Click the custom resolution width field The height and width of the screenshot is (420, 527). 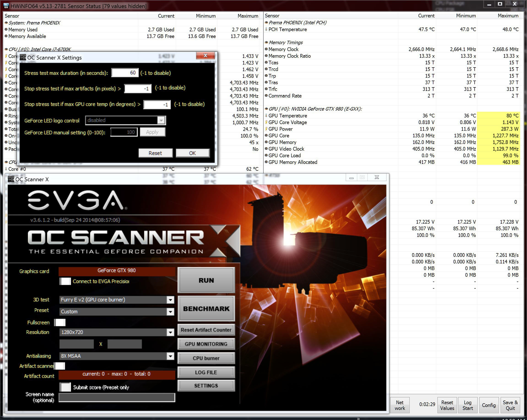(76, 344)
